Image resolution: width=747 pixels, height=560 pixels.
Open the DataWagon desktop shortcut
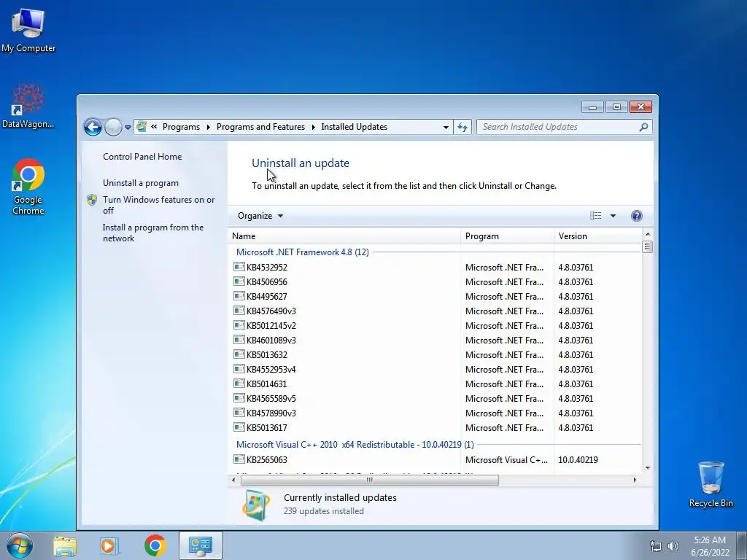point(28,106)
